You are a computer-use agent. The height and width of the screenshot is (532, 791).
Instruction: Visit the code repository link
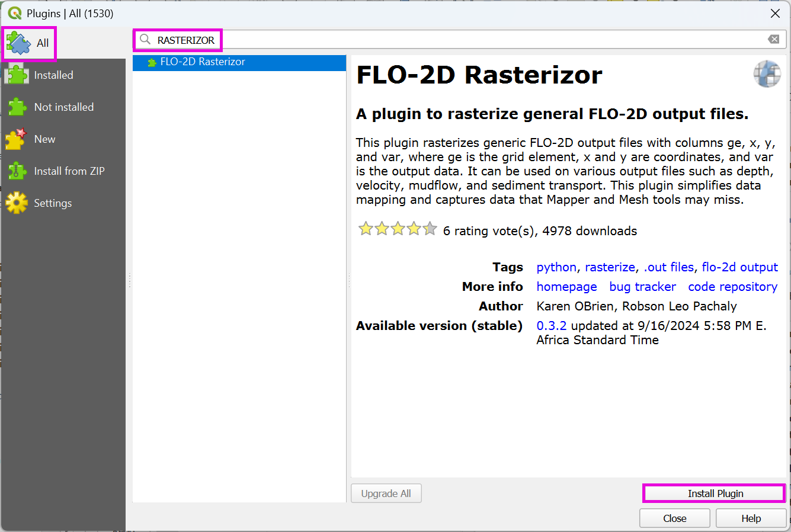coord(732,287)
